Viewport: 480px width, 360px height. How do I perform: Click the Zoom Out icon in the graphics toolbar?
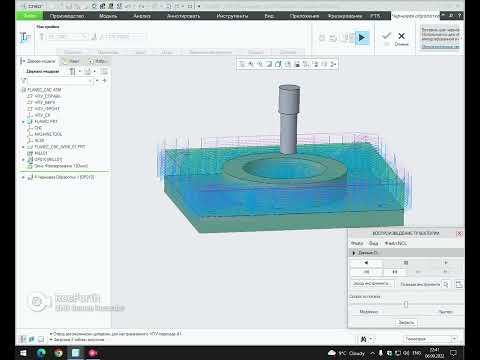pos(260,64)
